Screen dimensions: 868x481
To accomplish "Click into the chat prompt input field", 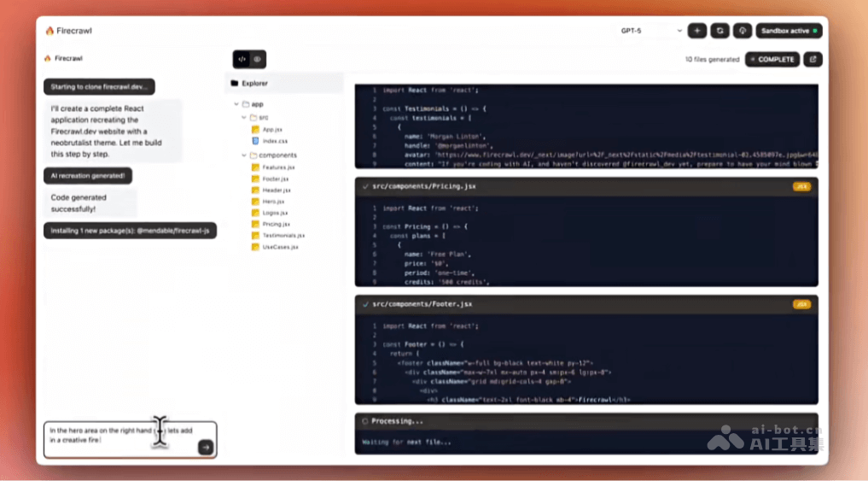I will (x=119, y=437).
